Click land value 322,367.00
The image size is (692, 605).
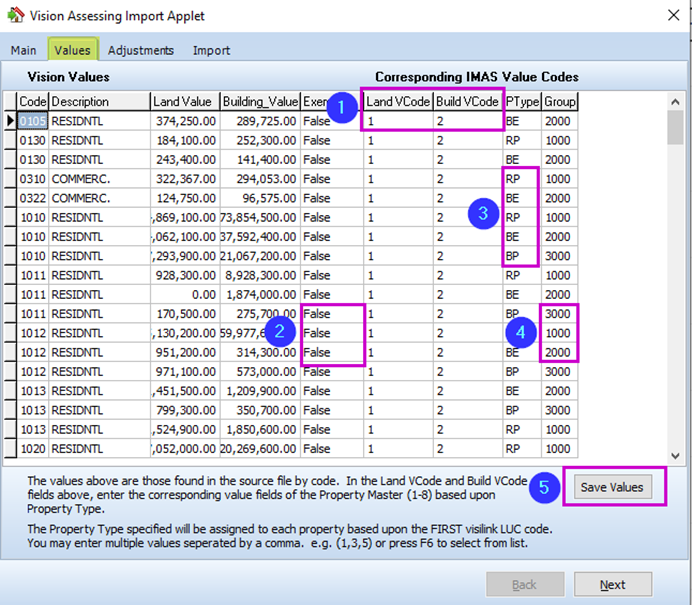pos(185,179)
